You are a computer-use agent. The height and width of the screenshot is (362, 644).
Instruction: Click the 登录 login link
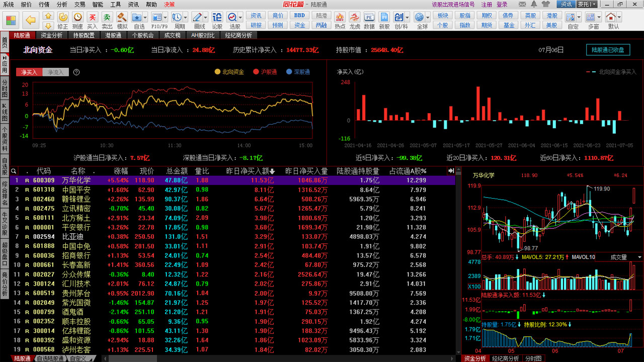(502, 4)
